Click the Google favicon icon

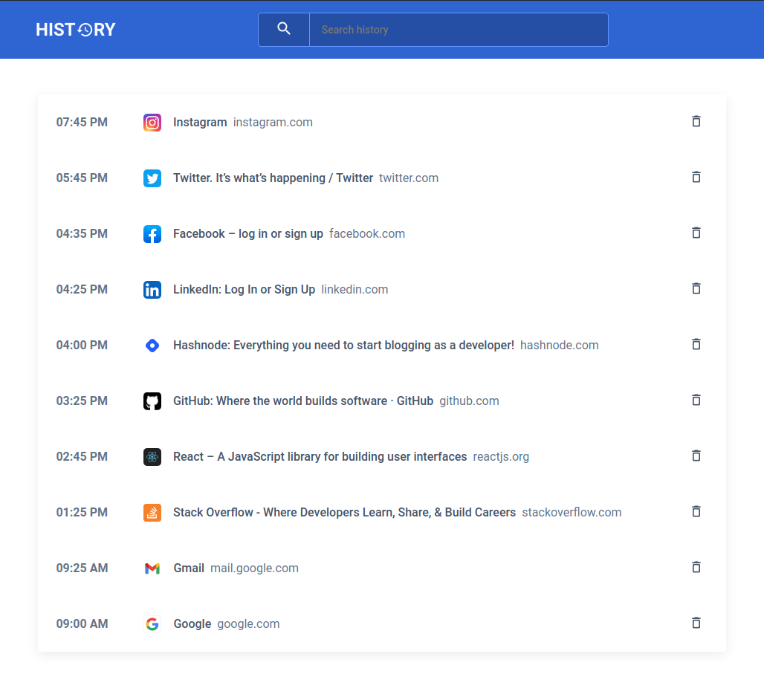click(152, 623)
